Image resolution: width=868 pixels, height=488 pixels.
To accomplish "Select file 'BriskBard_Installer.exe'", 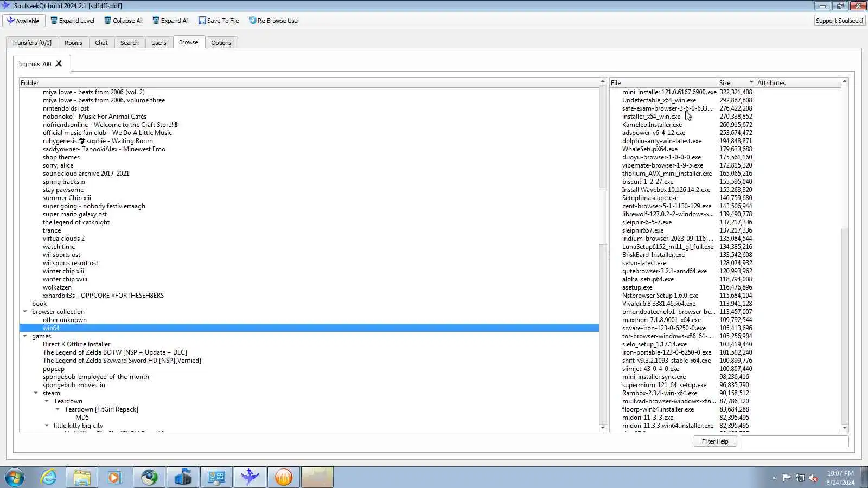I will [x=653, y=255].
